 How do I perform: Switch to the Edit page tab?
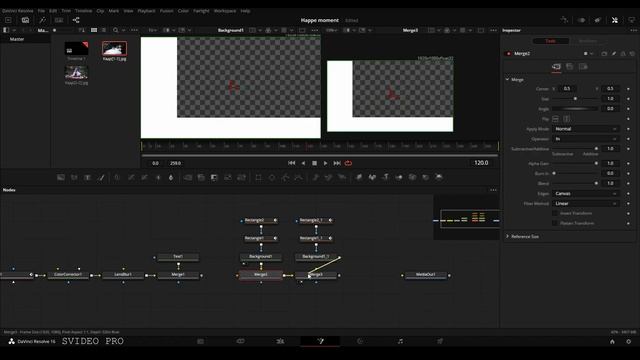(280, 342)
